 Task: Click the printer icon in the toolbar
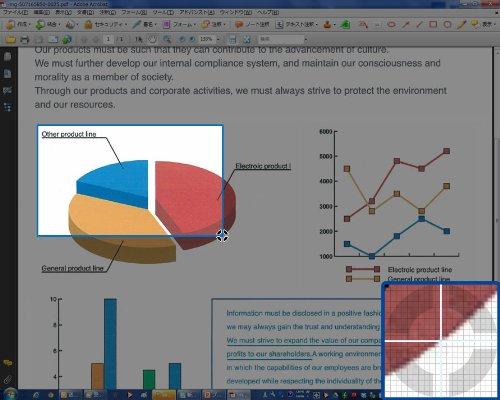[x=24, y=39]
